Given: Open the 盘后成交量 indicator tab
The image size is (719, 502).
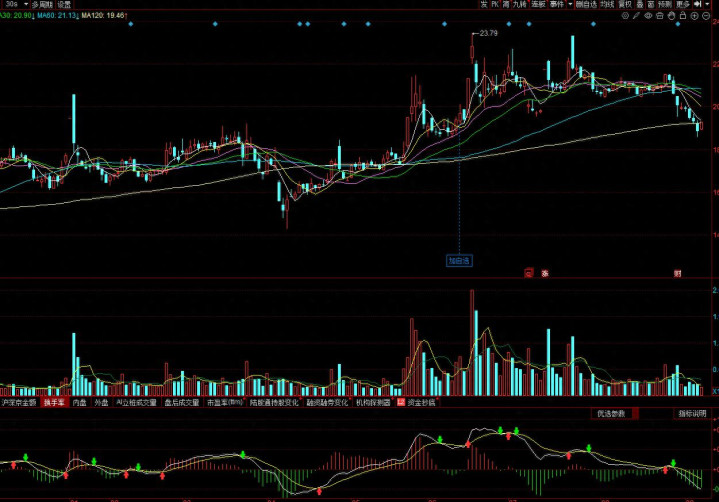Looking at the screenshot, I should point(182,403).
